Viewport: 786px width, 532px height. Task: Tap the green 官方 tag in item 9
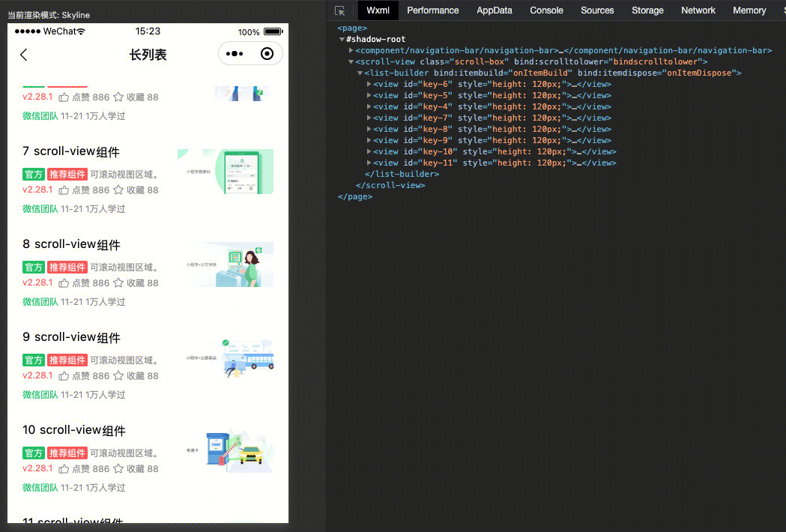click(x=34, y=360)
